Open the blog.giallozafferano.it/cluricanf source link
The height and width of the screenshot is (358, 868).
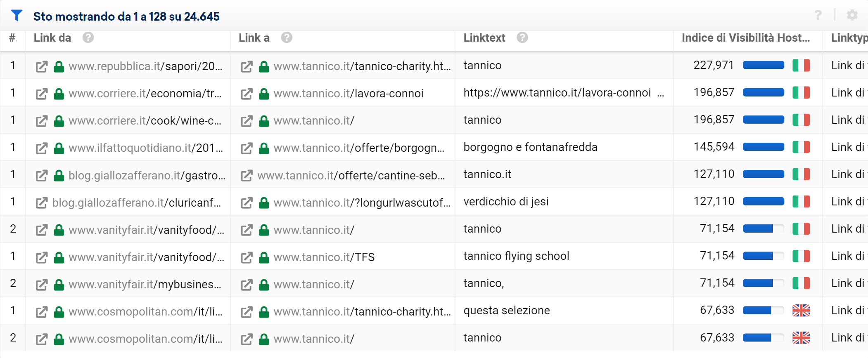point(137,203)
